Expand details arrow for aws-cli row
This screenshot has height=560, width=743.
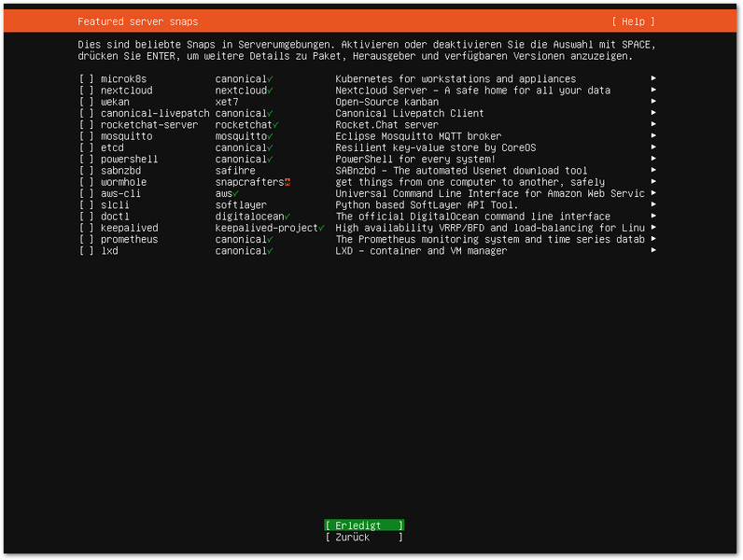point(653,193)
